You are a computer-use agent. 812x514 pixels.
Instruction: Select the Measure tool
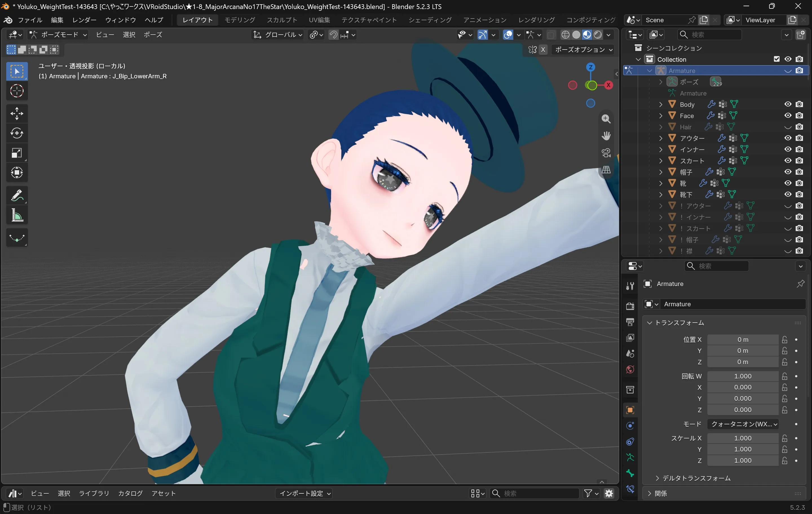coord(17,215)
